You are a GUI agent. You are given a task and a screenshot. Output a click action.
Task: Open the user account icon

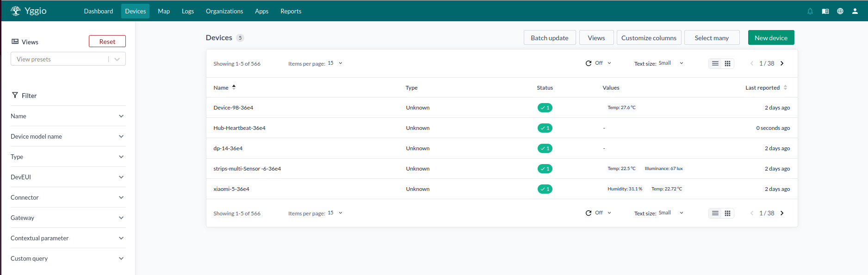click(855, 11)
